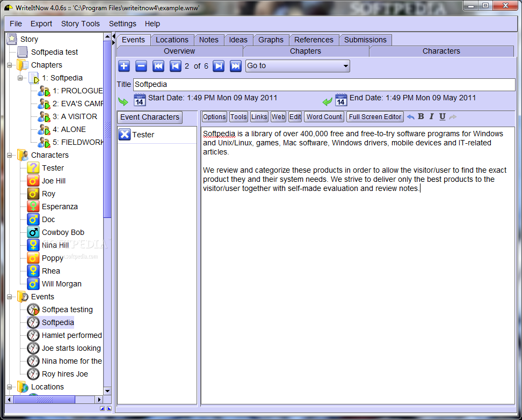Collapse the 1: Softpedia chapter node
Viewport: 522px width, 420px height.
[20, 78]
